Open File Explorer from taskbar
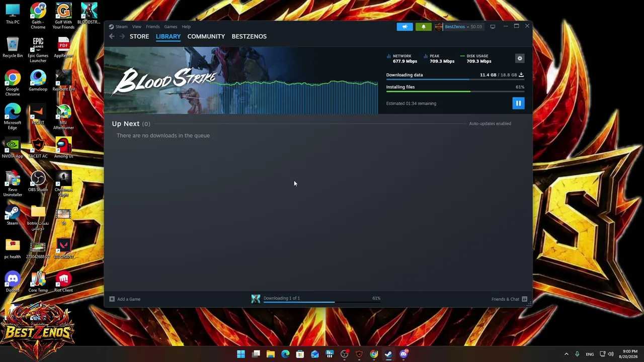Screen dimensions: 644x362 [x=270, y=354]
